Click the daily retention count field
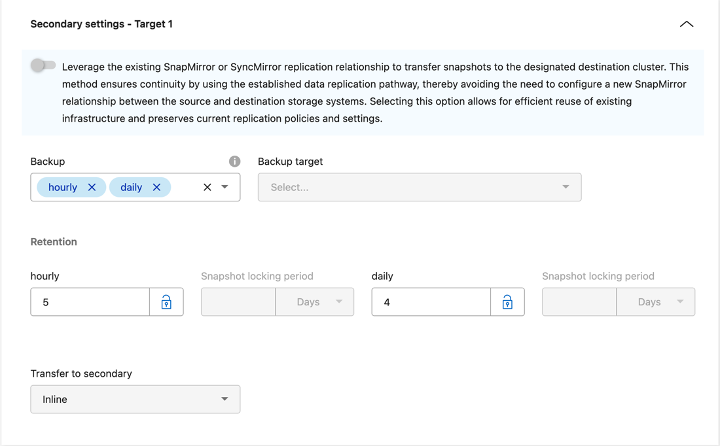The width and height of the screenshot is (720, 446). point(430,302)
